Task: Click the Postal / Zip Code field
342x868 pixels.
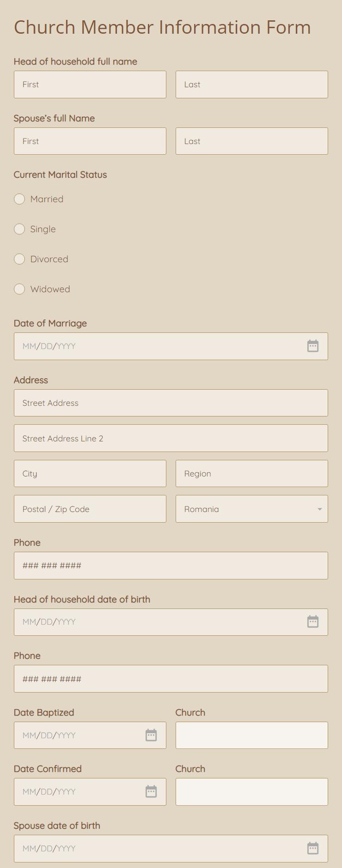Action: (x=90, y=509)
